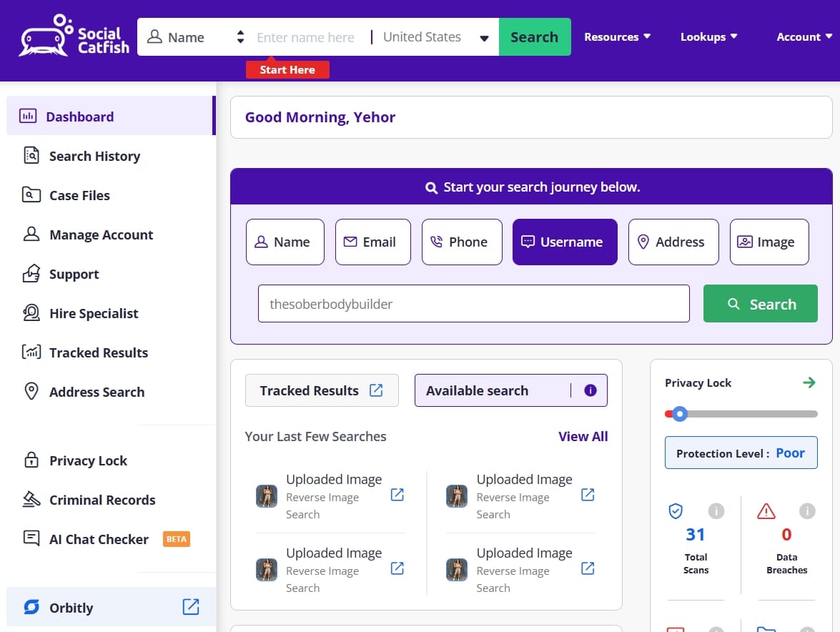The image size is (840, 632).
Task: Click the bottom-left Uploaded Image thumbnail
Action: 266,570
